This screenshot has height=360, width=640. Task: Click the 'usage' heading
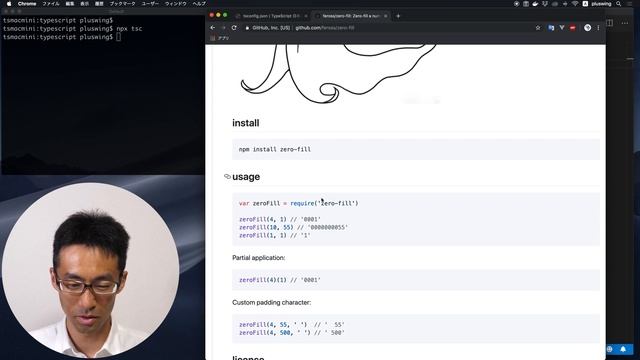[x=246, y=177]
